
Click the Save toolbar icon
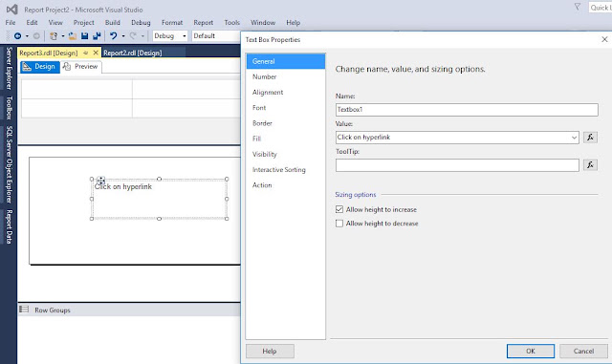click(x=84, y=36)
